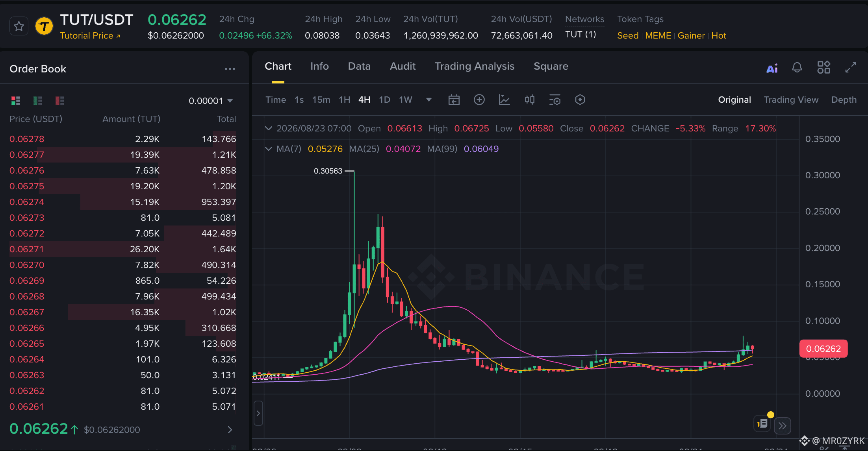Screen dimensions: 868x451
Task: Select the 0.06278 sell order price
Action: (27, 139)
